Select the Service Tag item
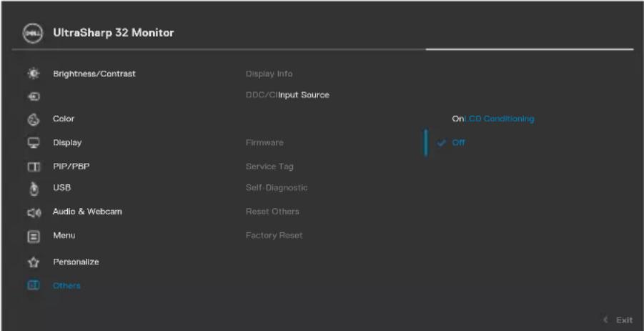Viewport: 644px width, 331px height. pos(269,167)
